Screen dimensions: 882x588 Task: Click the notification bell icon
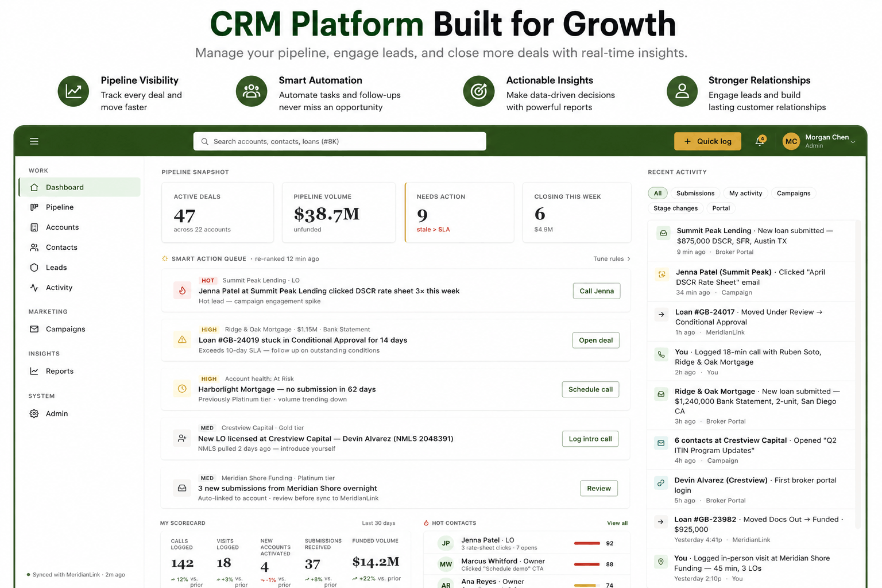[760, 141]
